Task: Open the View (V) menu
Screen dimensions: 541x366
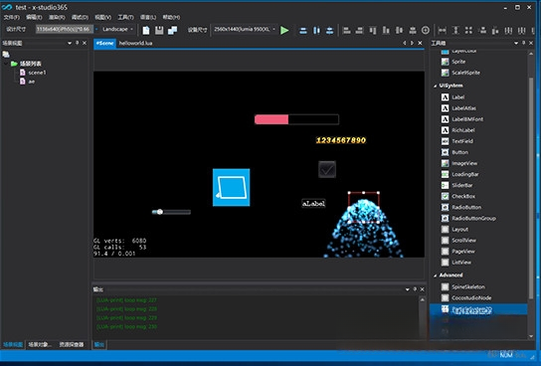Action: pos(103,17)
